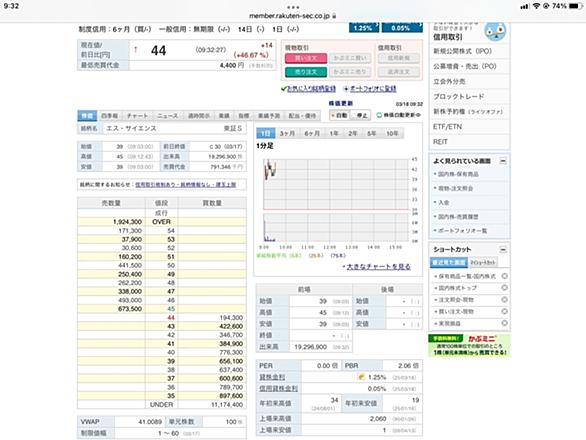
Task: Open the 信用貸株金利 link
Action: point(279,389)
